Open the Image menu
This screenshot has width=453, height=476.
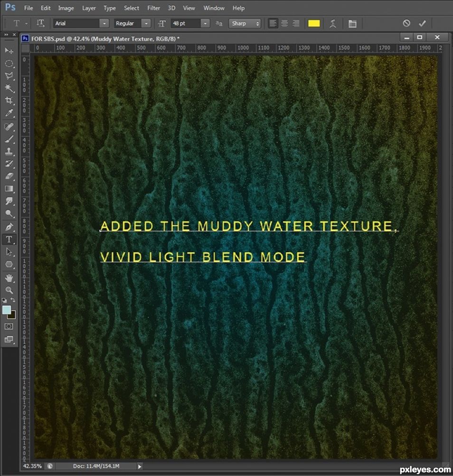(x=66, y=8)
